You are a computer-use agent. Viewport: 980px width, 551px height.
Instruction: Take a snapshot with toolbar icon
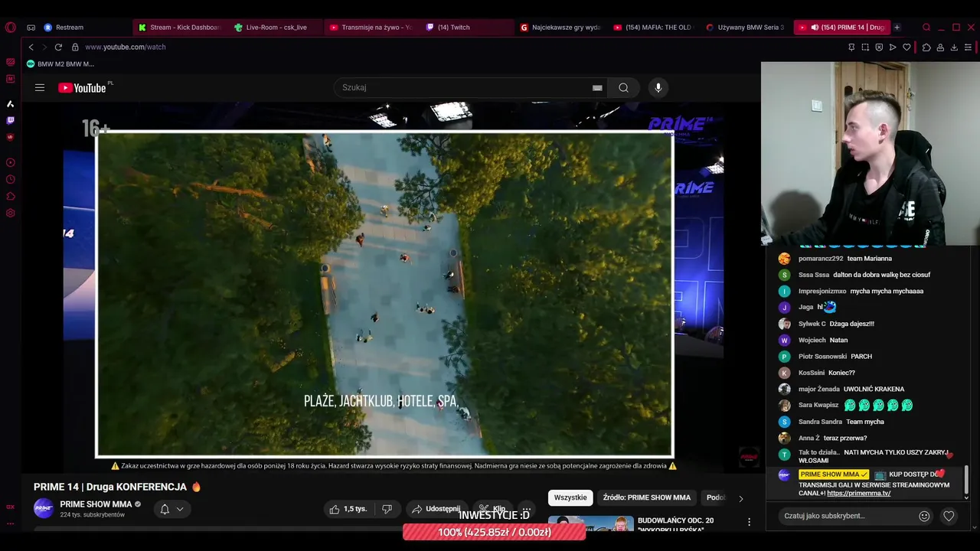click(865, 47)
